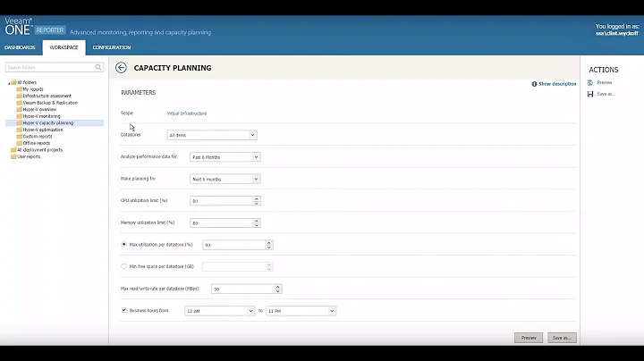Click the User reports folder icon
This screenshot has height=361, width=644.
13,156
